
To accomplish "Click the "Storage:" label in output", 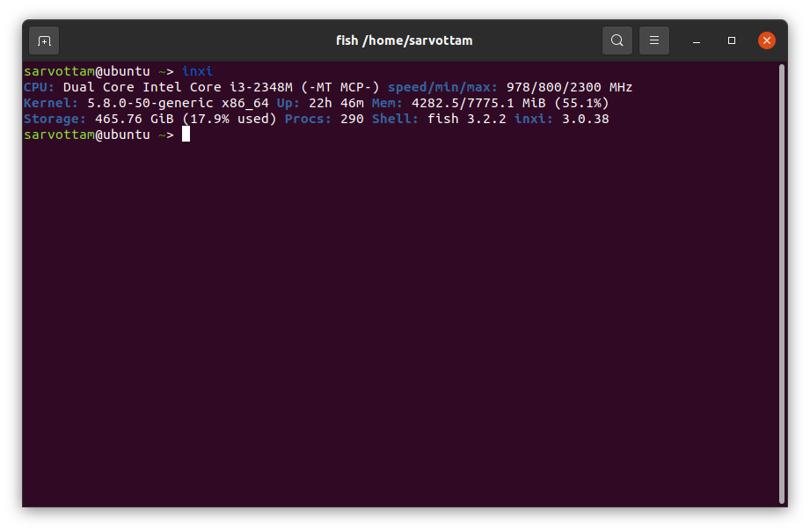I will pyautogui.click(x=55, y=119).
